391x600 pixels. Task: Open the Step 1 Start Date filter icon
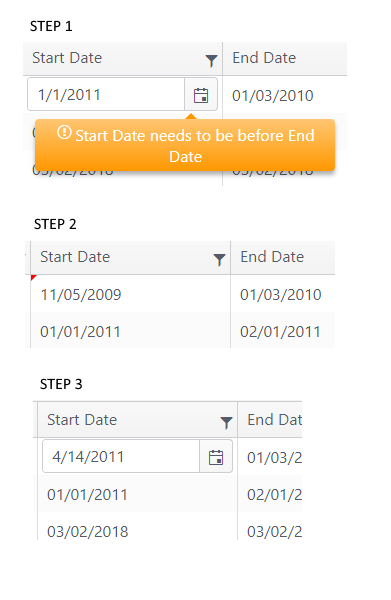pyautogui.click(x=211, y=60)
